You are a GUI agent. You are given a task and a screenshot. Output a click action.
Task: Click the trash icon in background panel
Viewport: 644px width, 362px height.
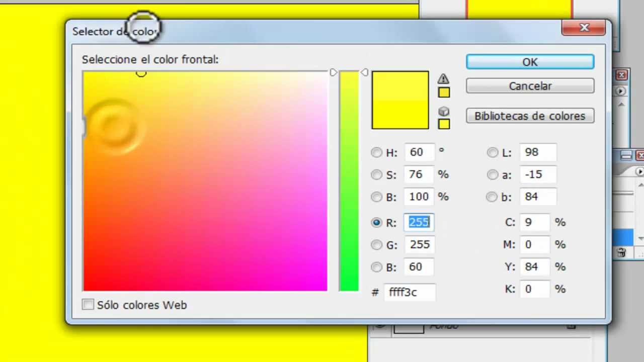(621, 253)
